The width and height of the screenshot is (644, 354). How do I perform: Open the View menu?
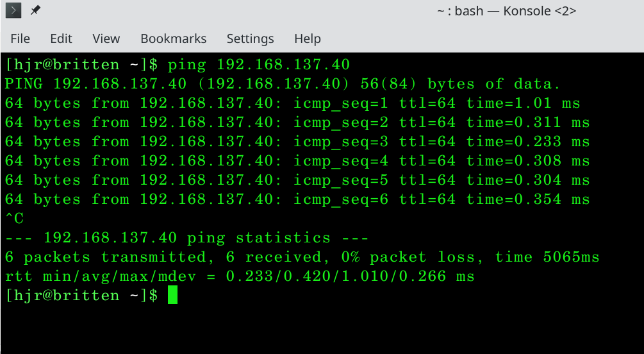coord(106,38)
